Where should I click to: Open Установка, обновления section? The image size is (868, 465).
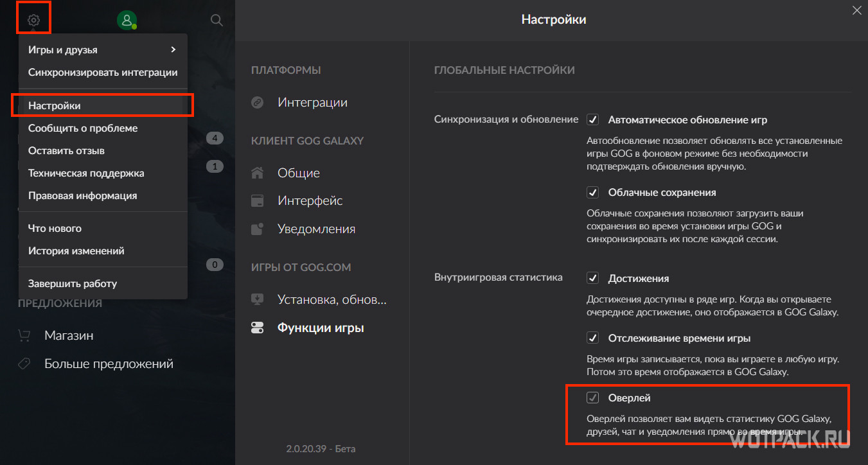332,299
